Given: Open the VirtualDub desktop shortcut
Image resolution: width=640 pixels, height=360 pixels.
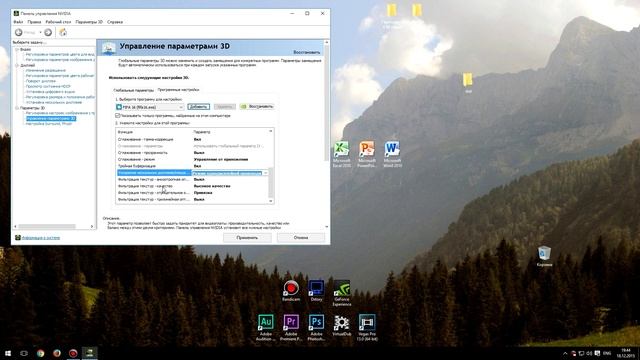Looking at the screenshot, I should pyautogui.click(x=342, y=325).
